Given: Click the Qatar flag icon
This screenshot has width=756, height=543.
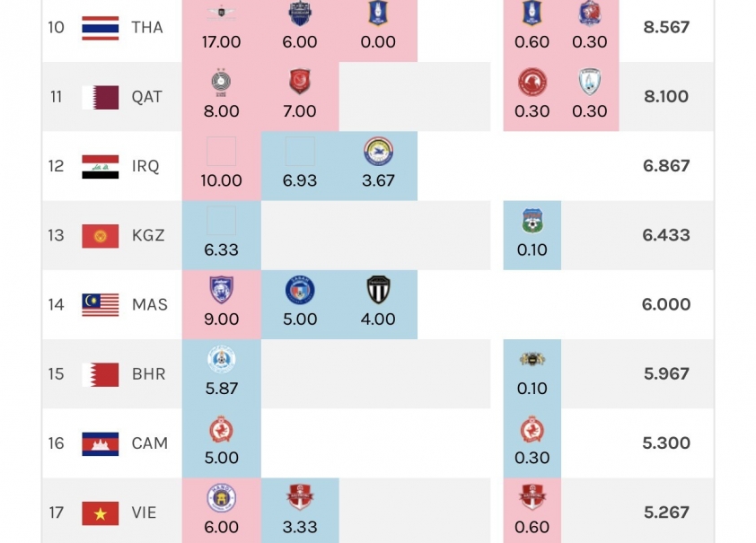Looking at the screenshot, I should click(101, 97).
